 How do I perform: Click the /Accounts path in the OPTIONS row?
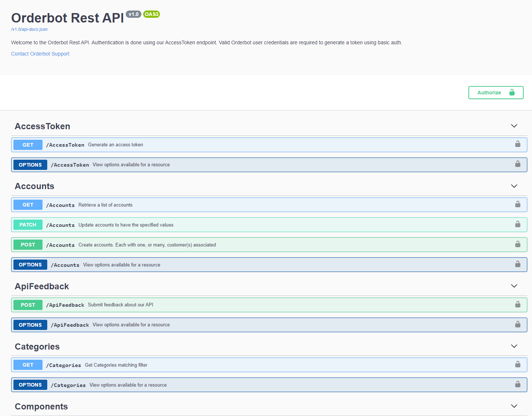pos(65,265)
